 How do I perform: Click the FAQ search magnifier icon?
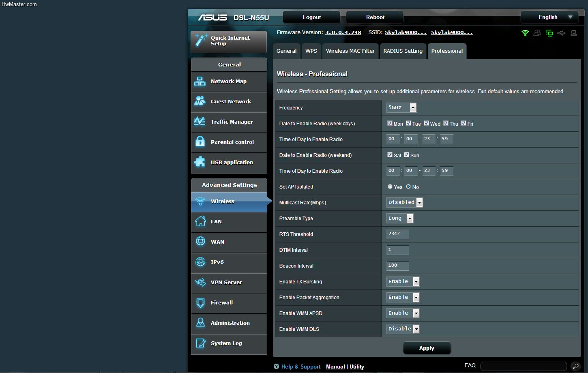click(x=575, y=367)
